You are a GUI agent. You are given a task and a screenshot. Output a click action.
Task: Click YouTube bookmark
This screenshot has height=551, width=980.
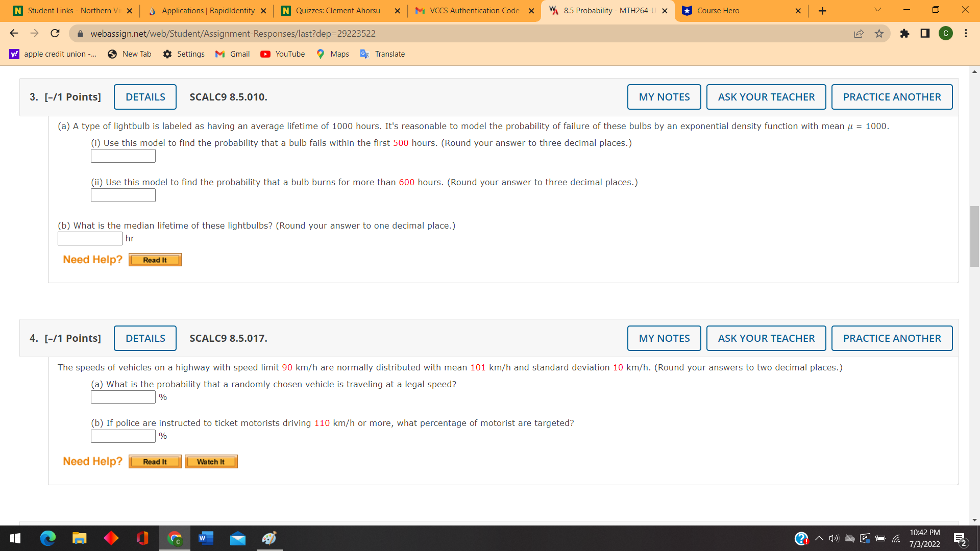pyautogui.click(x=283, y=54)
